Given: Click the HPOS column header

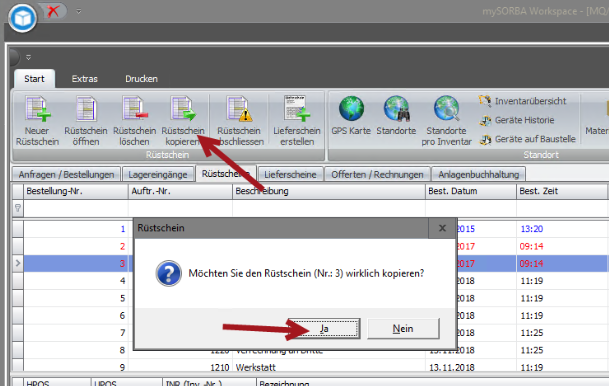Looking at the screenshot, I should (57, 383).
